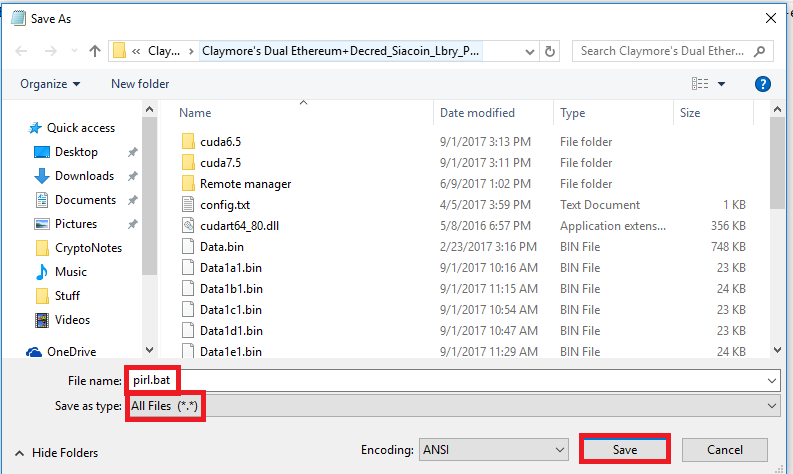This screenshot has width=793, height=474.
Task: Open the help button
Action: pos(763,84)
